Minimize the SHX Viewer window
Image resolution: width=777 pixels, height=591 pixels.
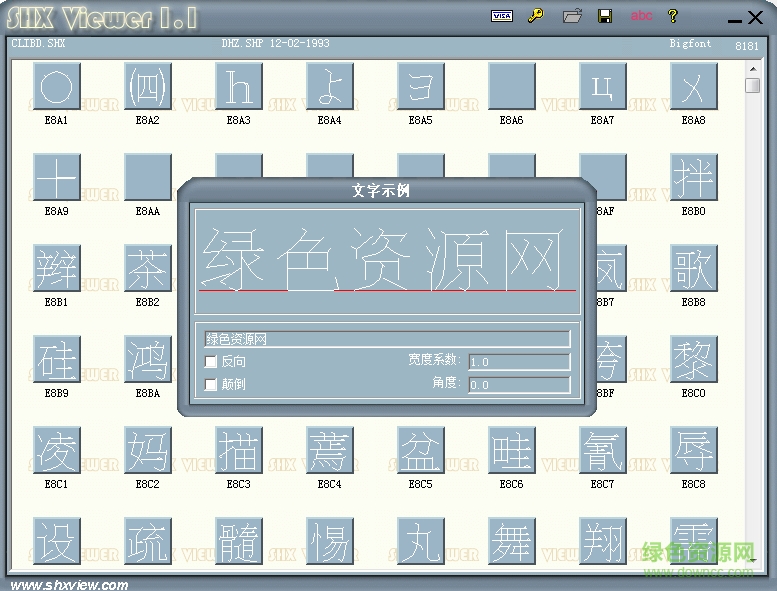(734, 20)
